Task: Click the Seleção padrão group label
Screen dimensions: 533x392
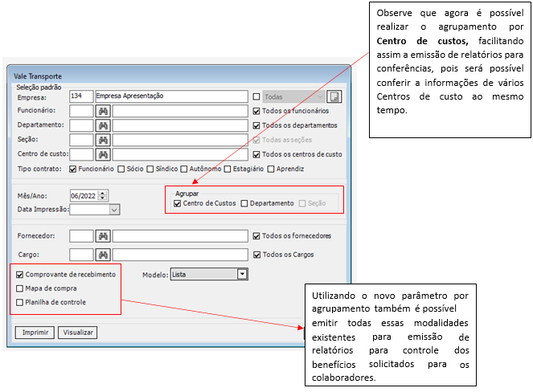Action: (x=39, y=88)
